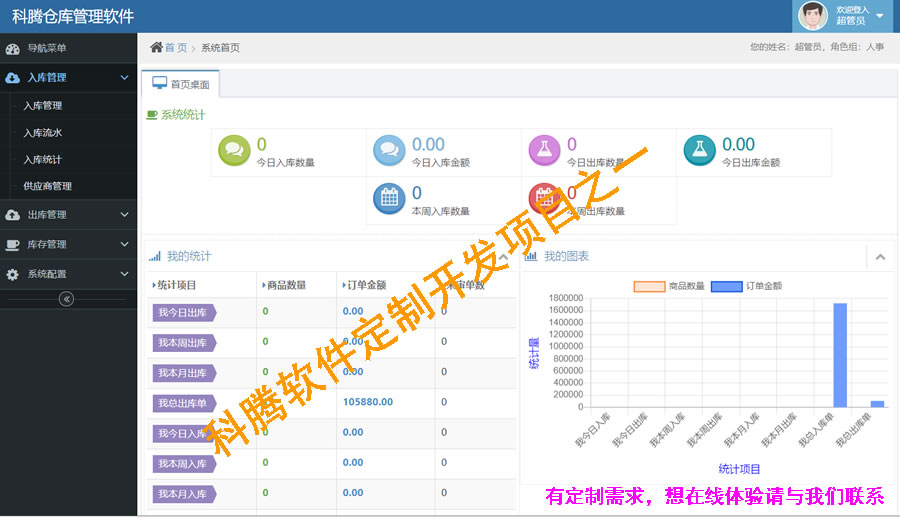Click the blue 今日入库金额 chat icon
Screen dimensions: 900x520
[x=389, y=150]
